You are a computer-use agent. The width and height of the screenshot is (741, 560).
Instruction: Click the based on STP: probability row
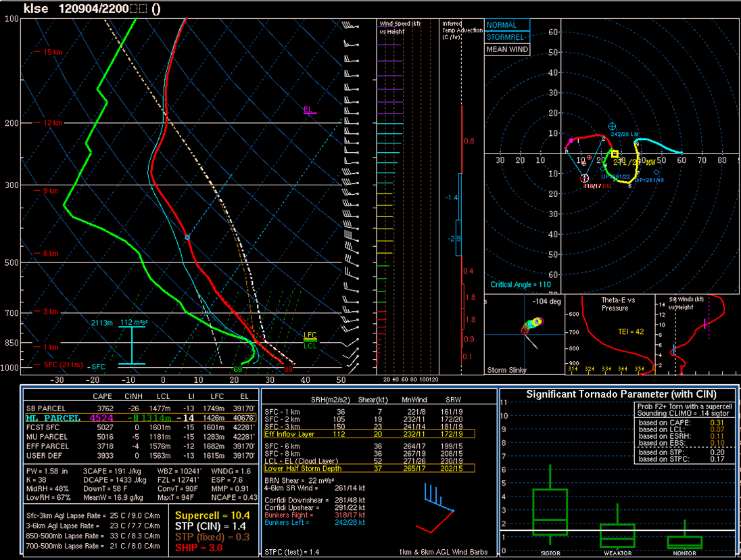682,452
